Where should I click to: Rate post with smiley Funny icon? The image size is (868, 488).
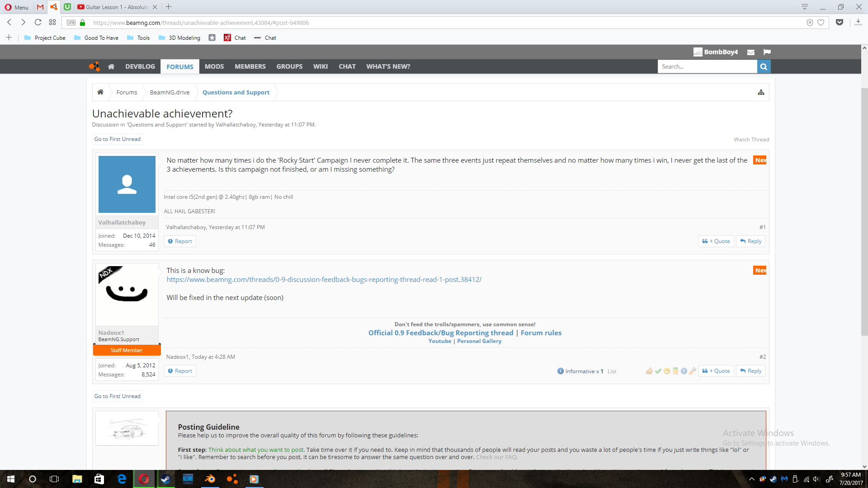[x=667, y=371]
